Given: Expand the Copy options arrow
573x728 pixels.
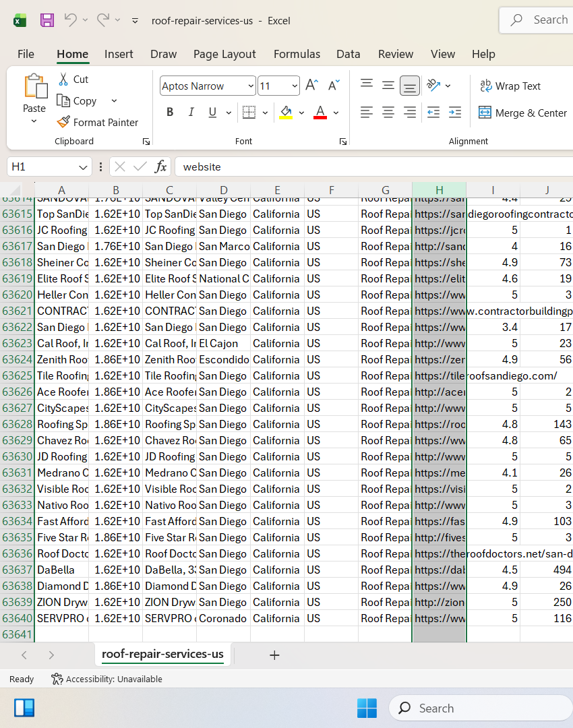Looking at the screenshot, I should (114, 100).
